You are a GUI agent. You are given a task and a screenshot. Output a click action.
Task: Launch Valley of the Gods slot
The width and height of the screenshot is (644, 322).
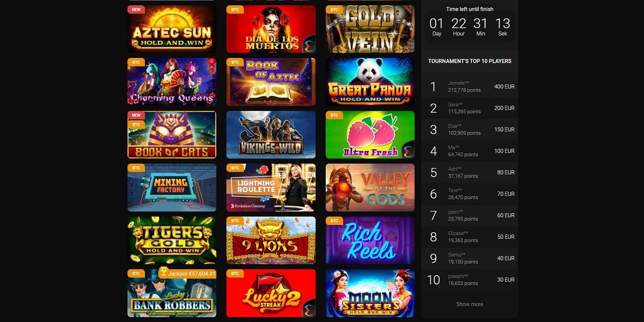pyautogui.click(x=370, y=187)
